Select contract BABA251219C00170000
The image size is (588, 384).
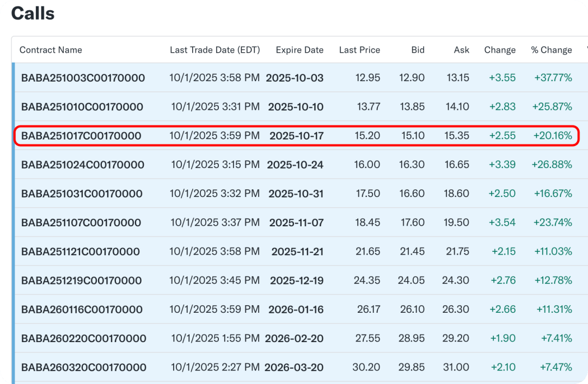click(81, 280)
